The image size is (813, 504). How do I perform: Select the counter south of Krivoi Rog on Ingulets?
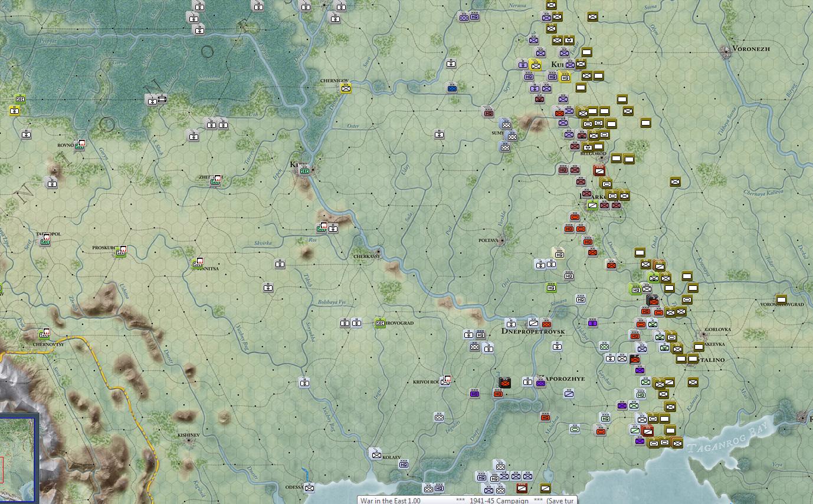click(x=439, y=417)
